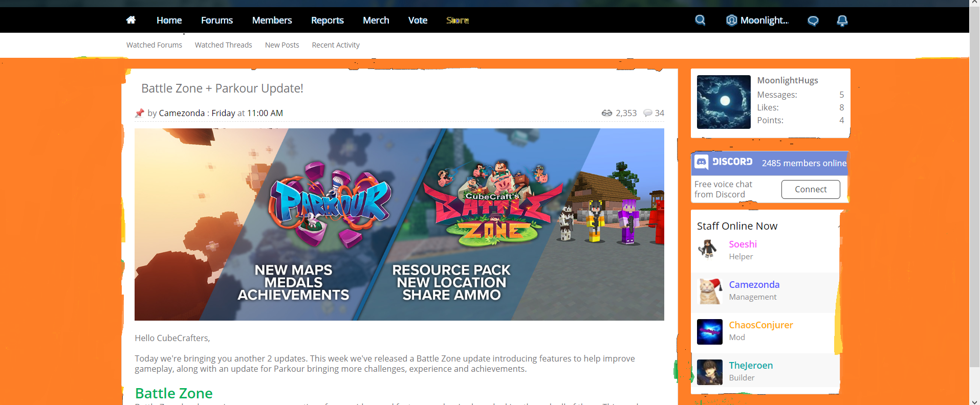Screen dimensions: 980x405
Task: View New Posts
Action: [282, 45]
